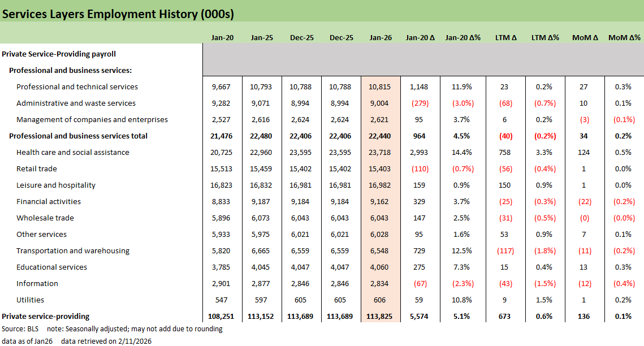Click the 'Jan-20 Δ' column header
Viewport: 644px width, 346px height.
[x=420, y=37]
